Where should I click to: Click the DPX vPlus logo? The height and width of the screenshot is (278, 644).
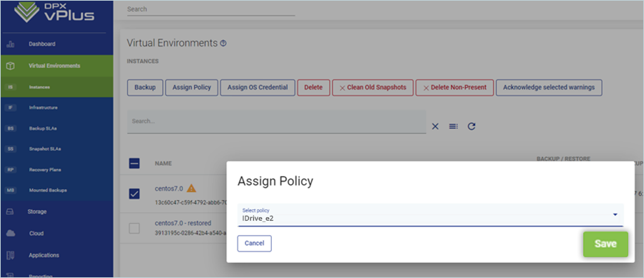coord(54,13)
